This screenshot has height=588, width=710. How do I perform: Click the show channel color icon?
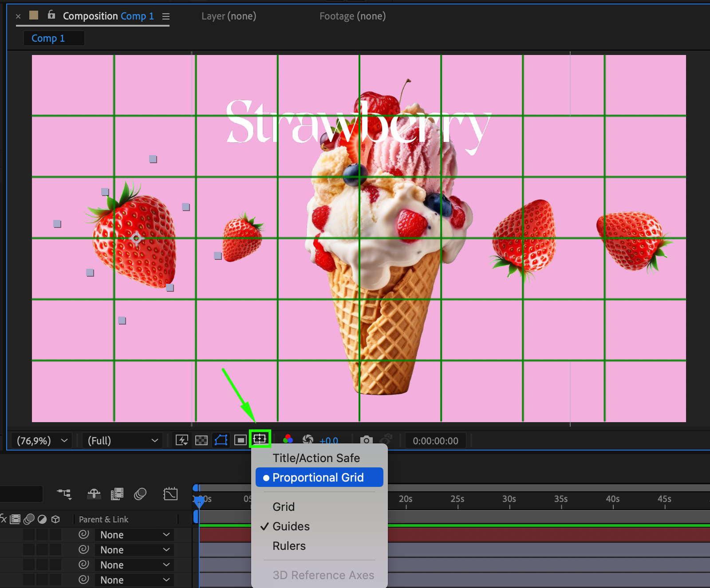(x=288, y=439)
